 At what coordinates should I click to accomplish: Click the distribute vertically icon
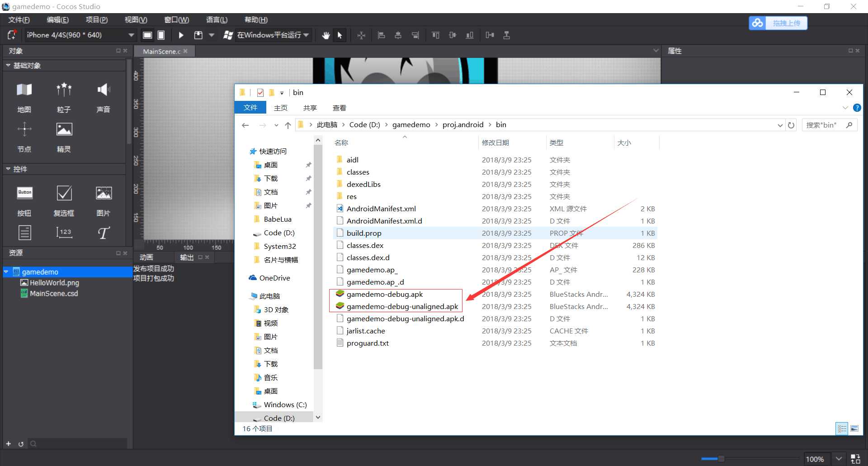(507, 35)
